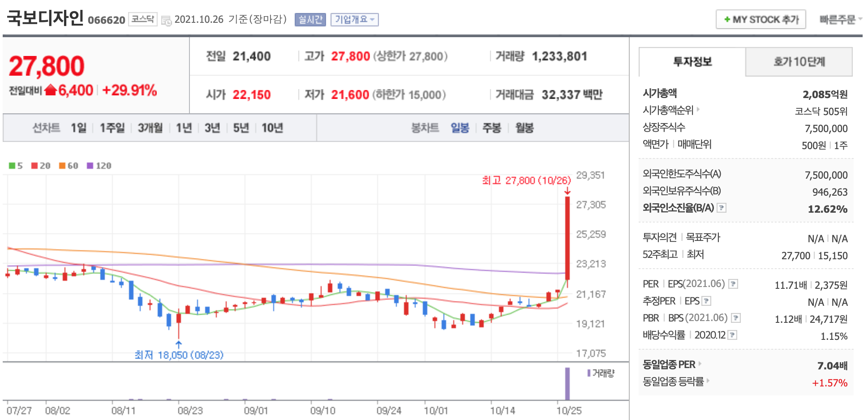Screen dimensions: 868x420
Task: Expand the 빠른주문 quick order dropdown
Action: pos(841,20)
